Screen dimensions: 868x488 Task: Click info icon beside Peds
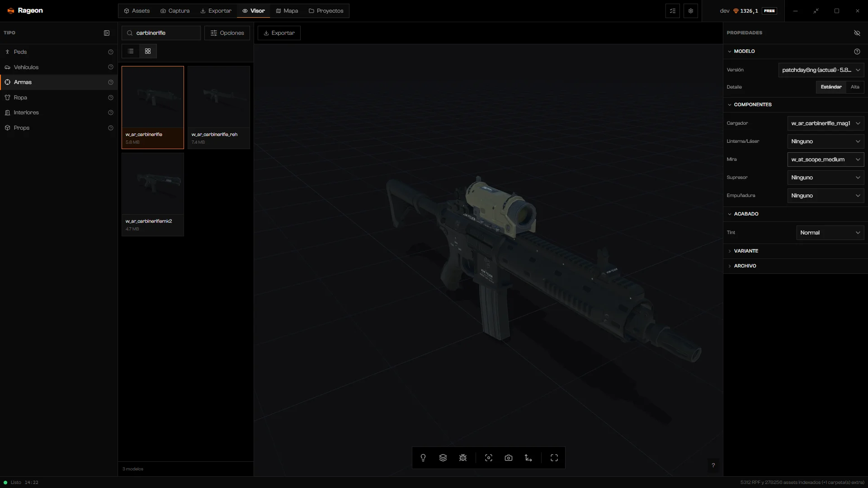pos(111,52)
